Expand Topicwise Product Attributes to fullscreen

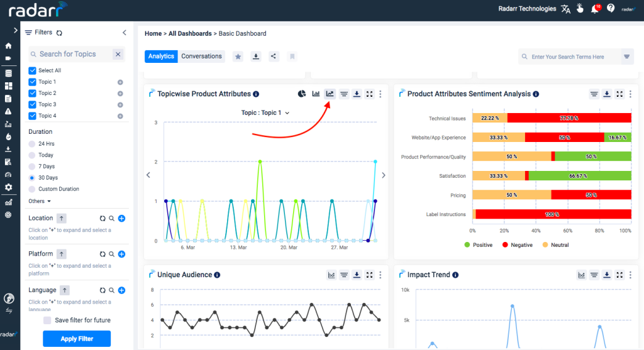(x=370, y=94)
